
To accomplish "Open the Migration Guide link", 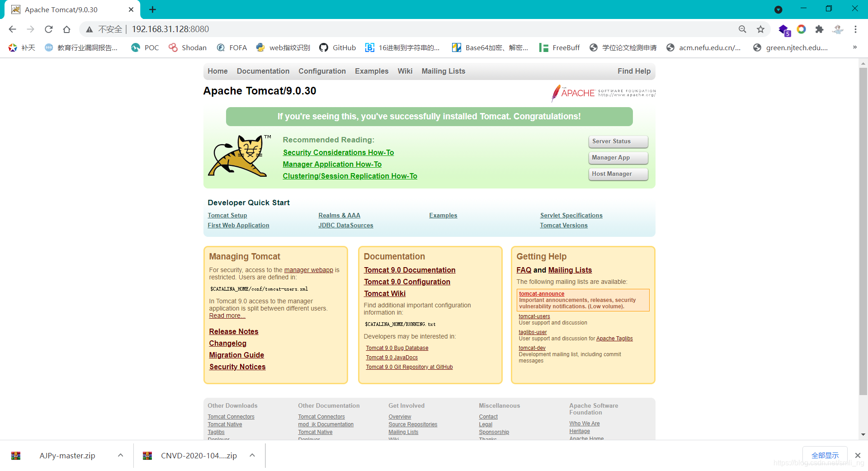I will point(236,355).
